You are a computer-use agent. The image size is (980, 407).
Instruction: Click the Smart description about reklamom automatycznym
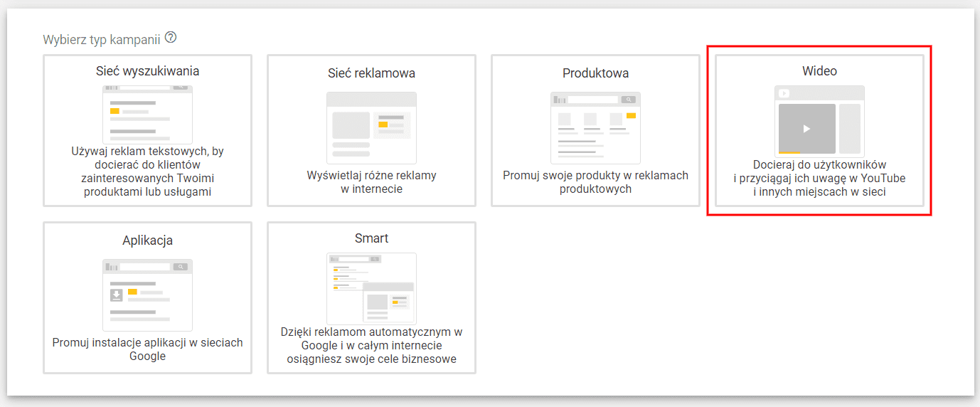[371, 345]
